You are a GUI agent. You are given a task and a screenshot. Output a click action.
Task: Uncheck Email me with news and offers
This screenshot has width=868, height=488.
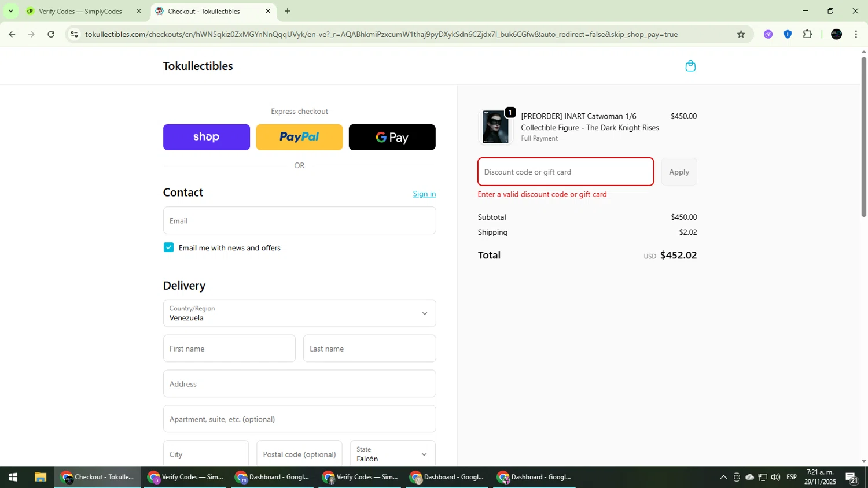(x=168, y=247)
